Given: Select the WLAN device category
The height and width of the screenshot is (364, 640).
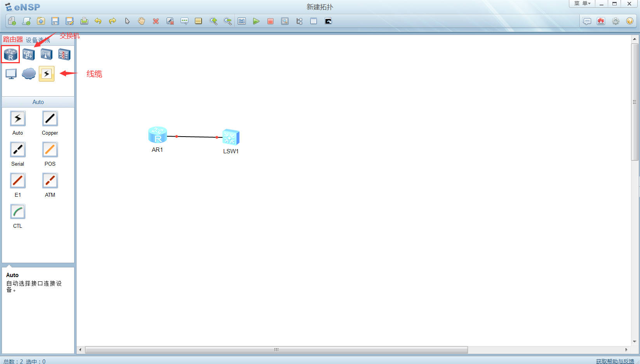Looking at the screenshot, I should click(x=46, y=54).
